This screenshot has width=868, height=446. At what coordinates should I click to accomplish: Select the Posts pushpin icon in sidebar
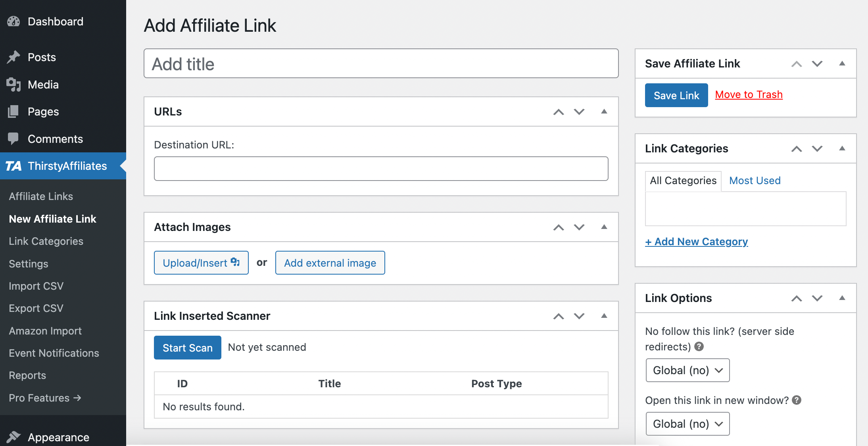(13, 57)
